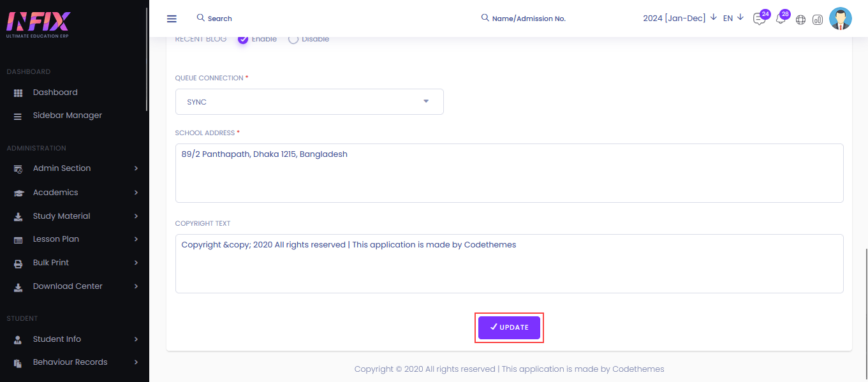868x382 pixels.
Task: Open Behaviour Records menu label
Action: (70, 362)
